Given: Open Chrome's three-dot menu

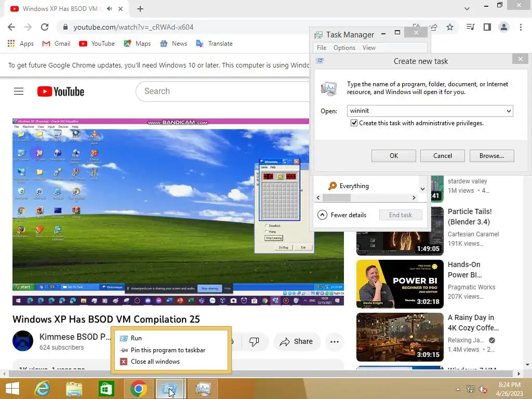Looking at the screenshot, I should (x=521, y=27).
